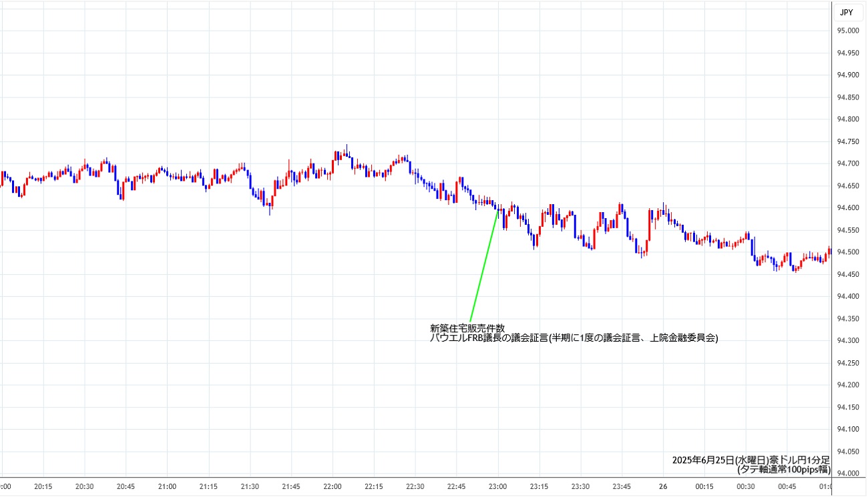The width and height of the screenshot is (868, 497).
Task: Click the 00:15 time axis label
Action: pos(705,486)
